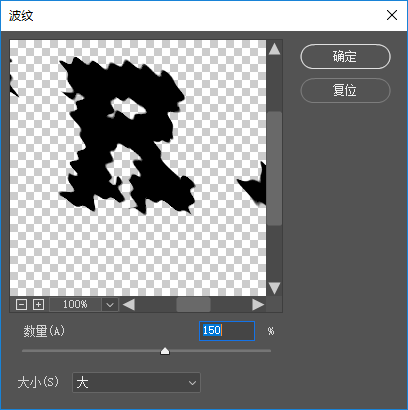
Task: Click the preview scroll-down arrow
Action: click(x=274, y=288)
